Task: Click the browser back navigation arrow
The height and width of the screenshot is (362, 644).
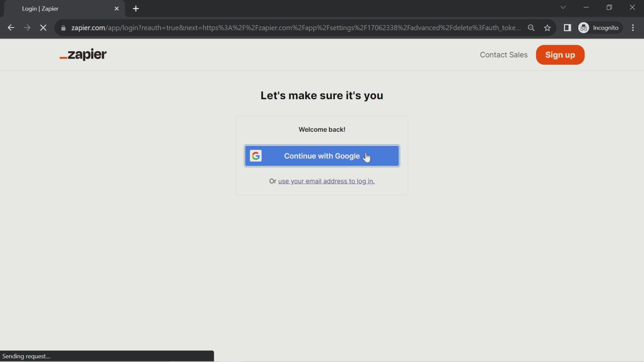Action: click(11, 27)
